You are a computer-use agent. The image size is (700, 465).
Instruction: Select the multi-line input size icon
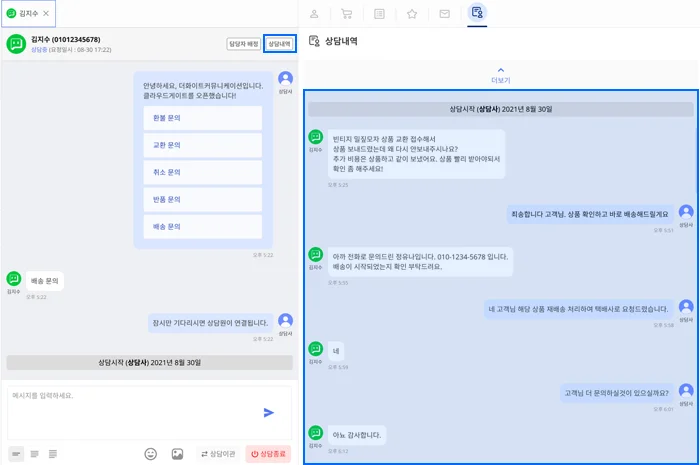[x=53, y=454]
